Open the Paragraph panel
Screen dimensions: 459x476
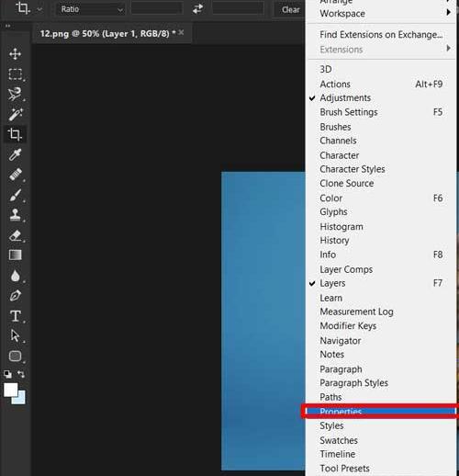tap(381, 369)
